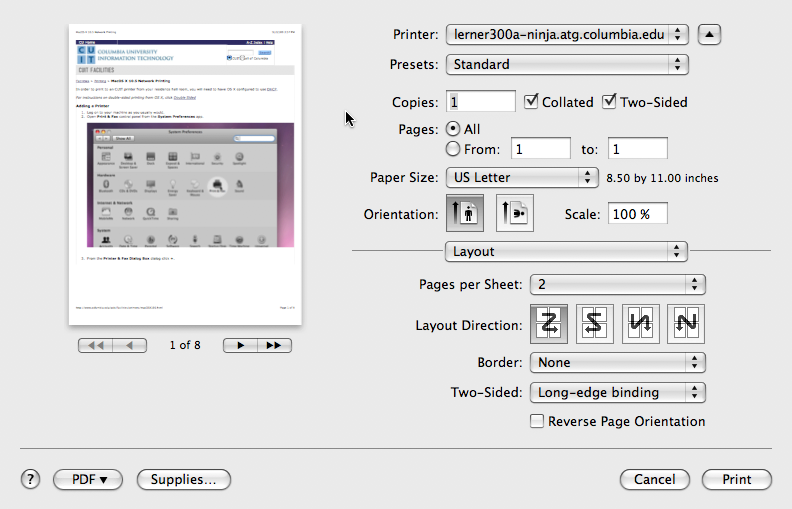Open the Paper Size dropdown
The width and height of the screenshot is (792, 509).
point(522,177)
